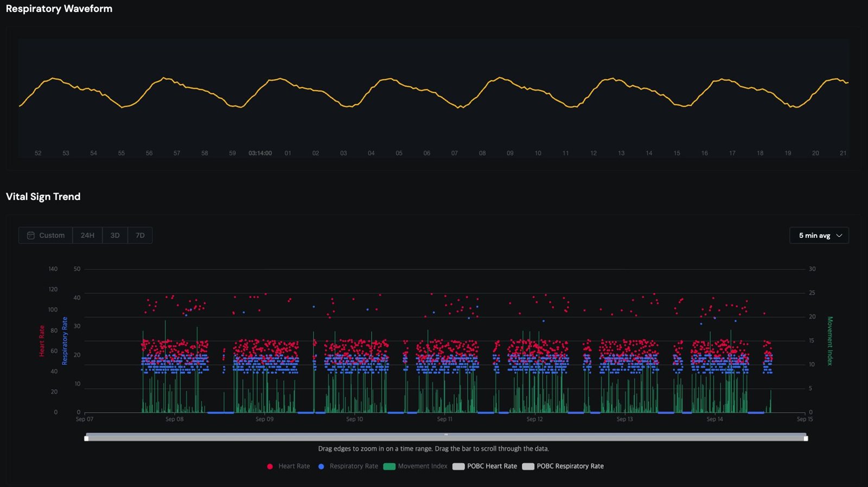Viewport: 868px width, 487px height.
Task: Click the Sep 12 axis label
Action: click(x=534, y=419)
